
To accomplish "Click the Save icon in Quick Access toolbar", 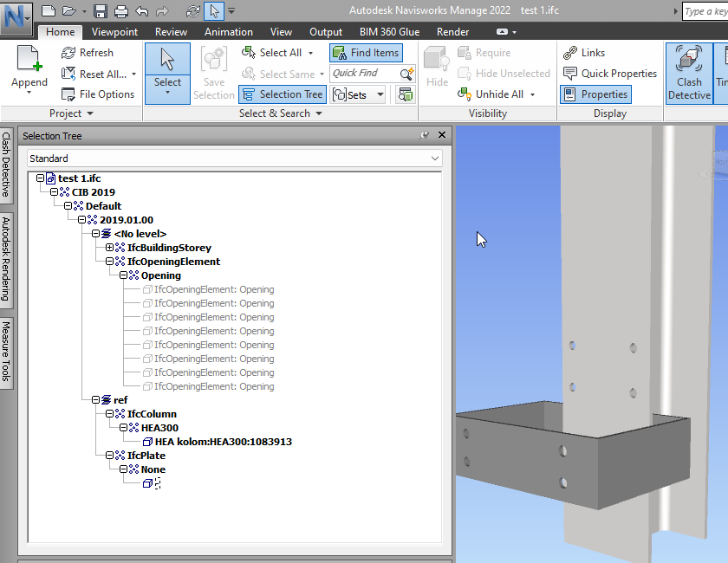I will [98, 10].
